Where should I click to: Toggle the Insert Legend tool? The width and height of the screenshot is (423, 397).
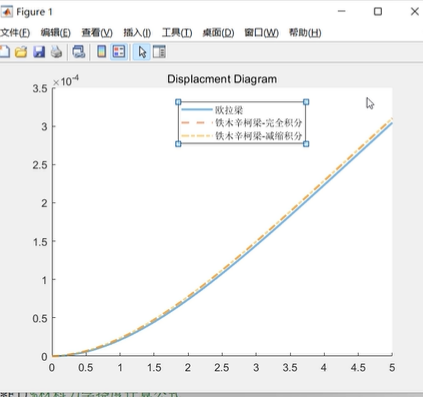click(x=119, y=52)
